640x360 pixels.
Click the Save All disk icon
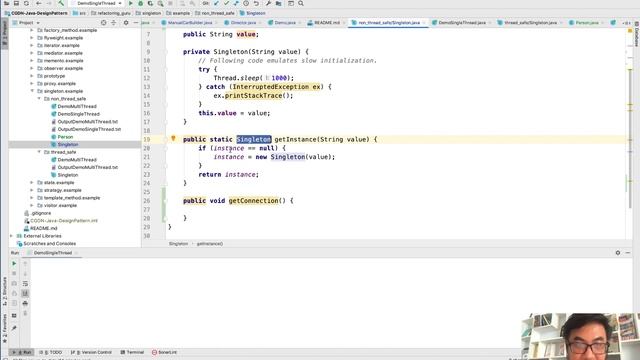pos(16,3)
